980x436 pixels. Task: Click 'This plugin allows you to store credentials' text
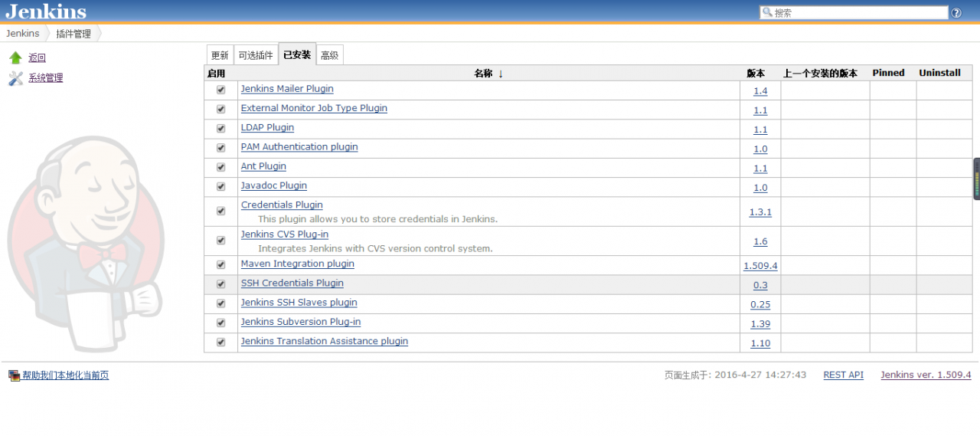tap(377, 219)
